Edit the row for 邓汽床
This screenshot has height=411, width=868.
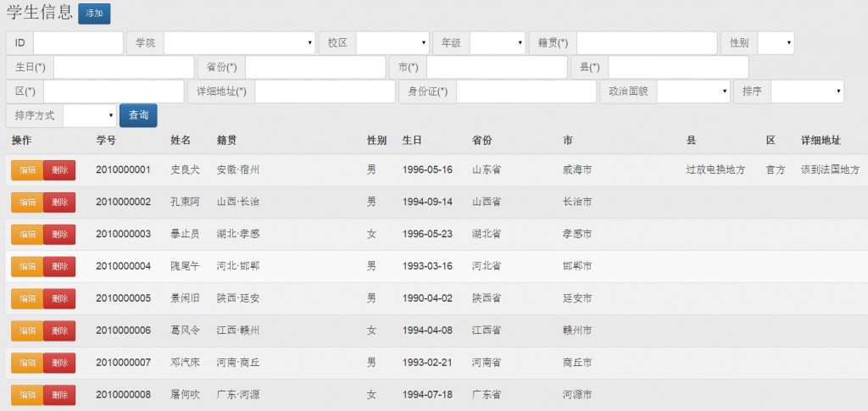[x=27, y=364]
